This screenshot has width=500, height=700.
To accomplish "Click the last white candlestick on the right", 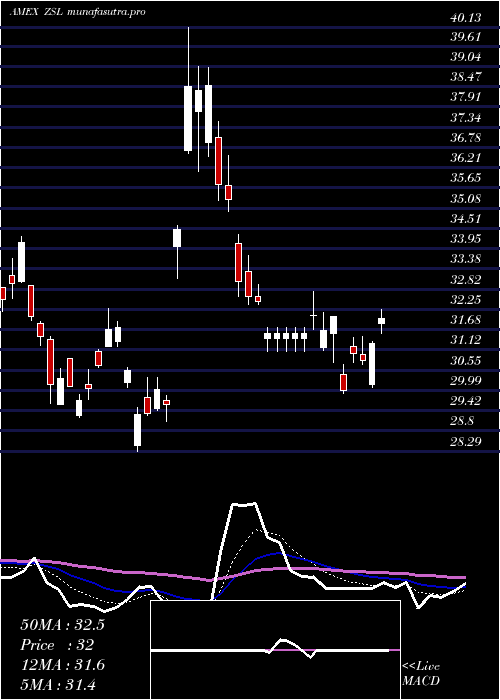I will pyautogui.click(x=381, y=321).
